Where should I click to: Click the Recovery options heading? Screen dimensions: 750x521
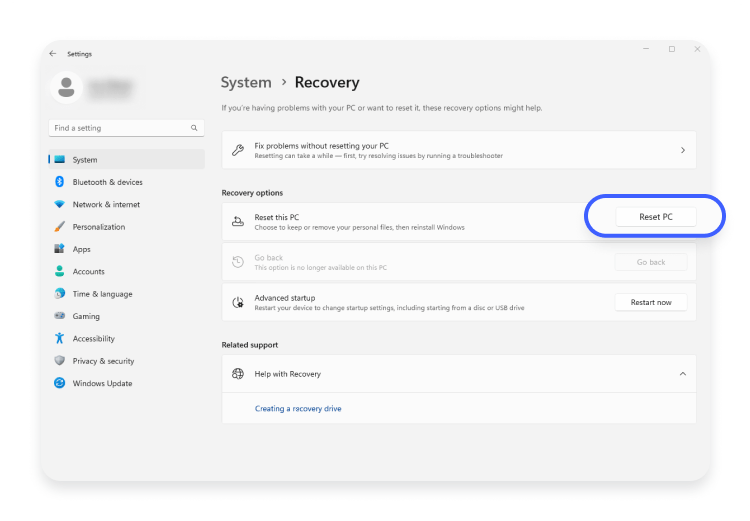point(252,193)
